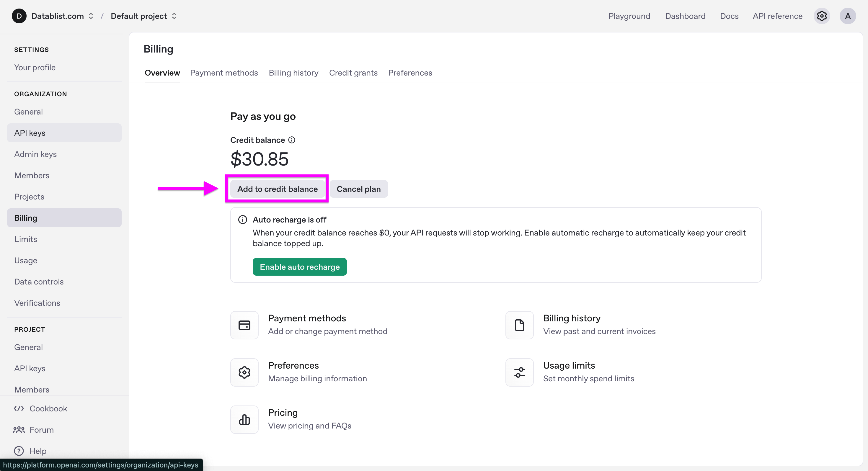Click the Payment methods card icon

[244, 325]
